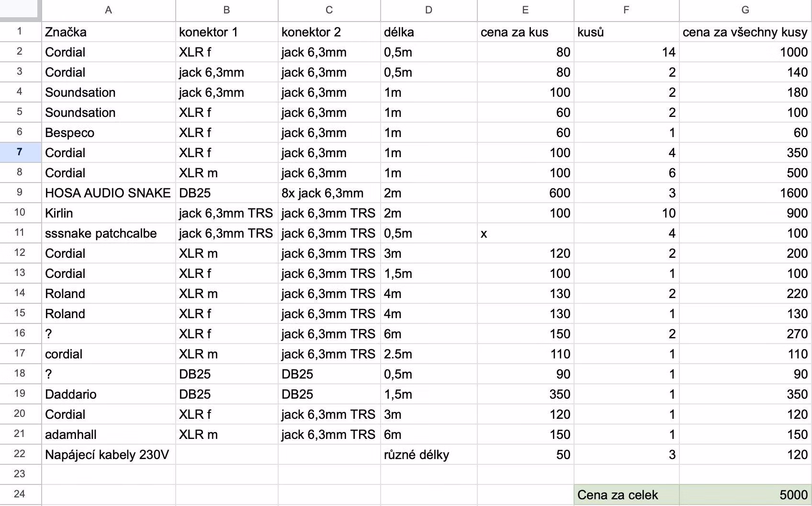Select the '8x jack 6,3mm' cell
This screenshot has height=506, width=812.
pos(329,193)
